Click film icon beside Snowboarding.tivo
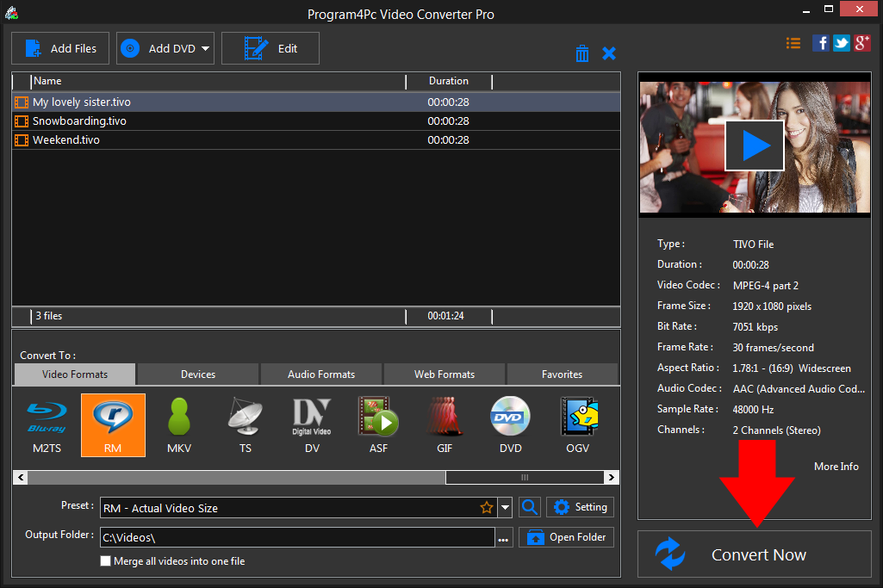 pyautogui.click(x=22, y=121)
